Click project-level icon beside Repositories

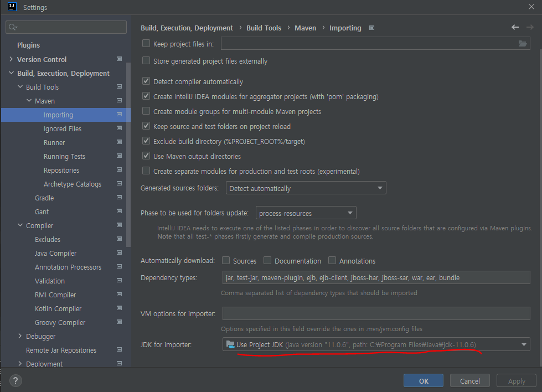119,169
